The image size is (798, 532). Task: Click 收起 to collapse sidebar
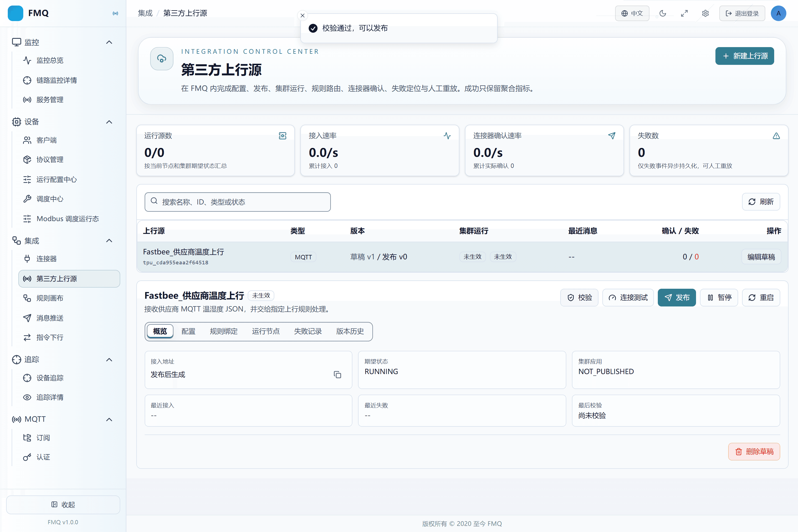[x=63, y=505]
